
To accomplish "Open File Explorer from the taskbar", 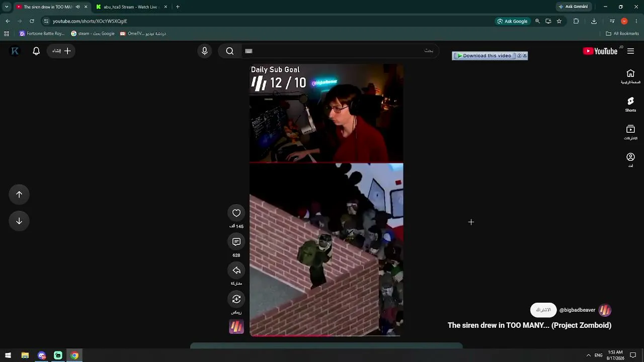I will tap(25, 355).
